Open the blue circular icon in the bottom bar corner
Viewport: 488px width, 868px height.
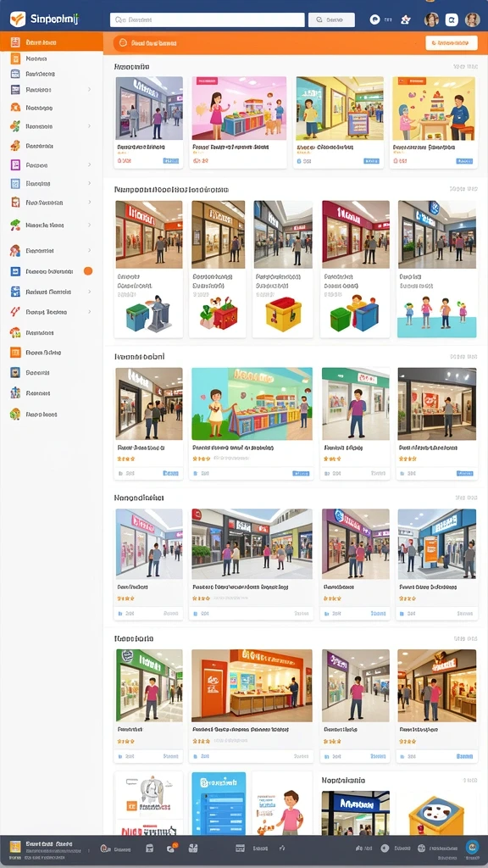point(472,847)
